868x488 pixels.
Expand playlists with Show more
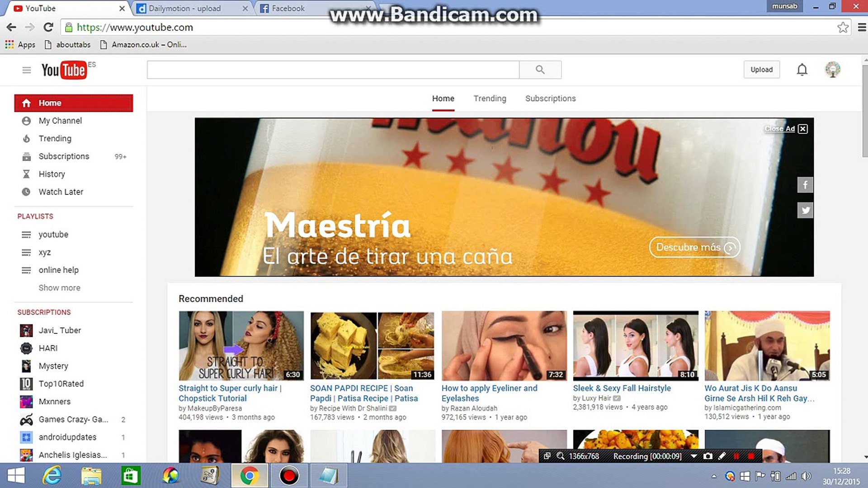tap(59, 288)
